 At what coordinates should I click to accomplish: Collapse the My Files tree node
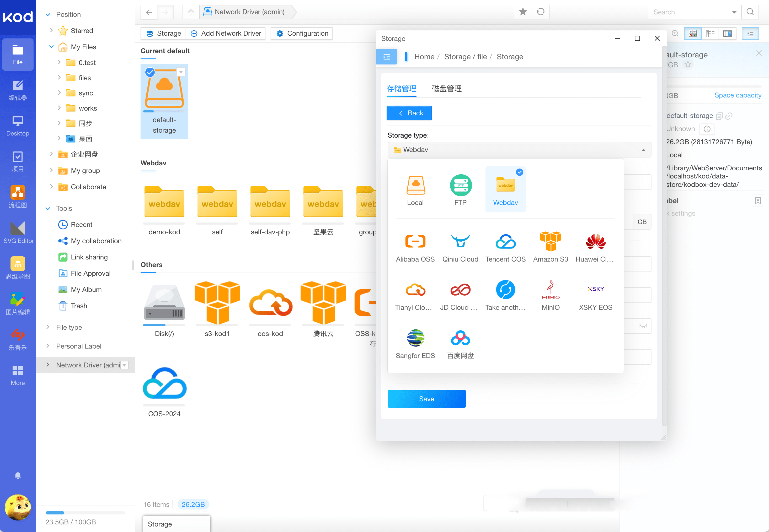[x=51, y=47]
